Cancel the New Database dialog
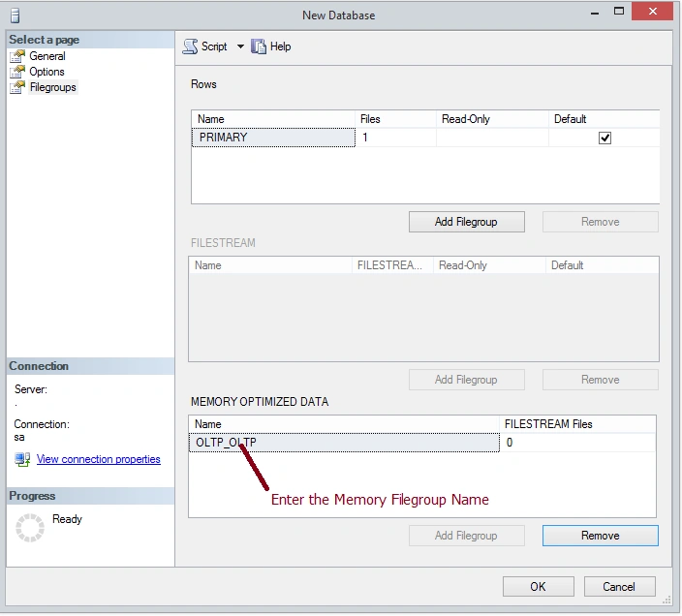The height and width of the screenshot is (616, 682). coord(619,587)
